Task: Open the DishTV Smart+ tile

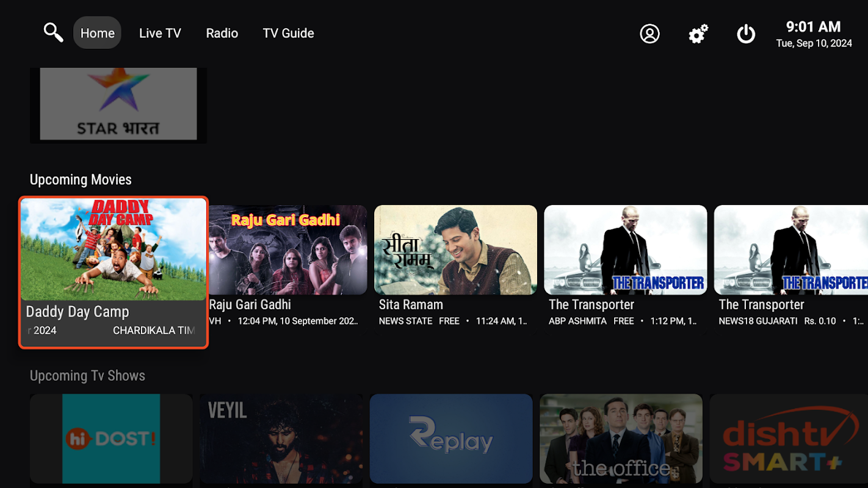Action: (789, 439)
